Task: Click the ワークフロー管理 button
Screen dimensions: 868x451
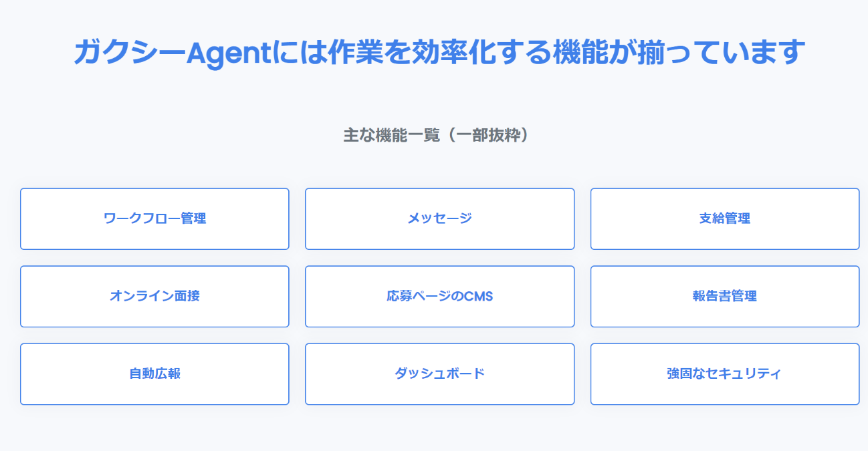Action: (x=154, y=218)
